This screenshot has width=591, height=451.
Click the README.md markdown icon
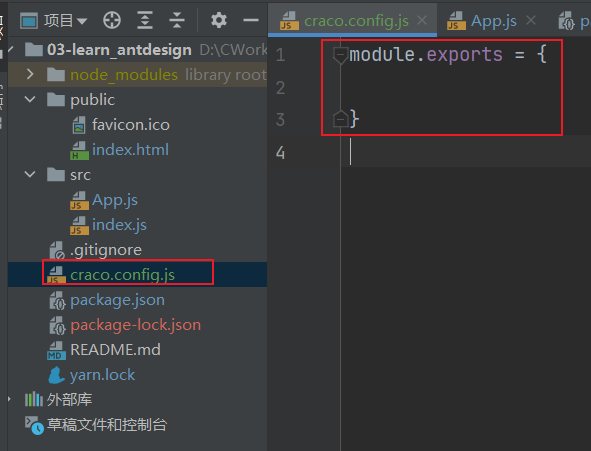click(x=57, y=350)
